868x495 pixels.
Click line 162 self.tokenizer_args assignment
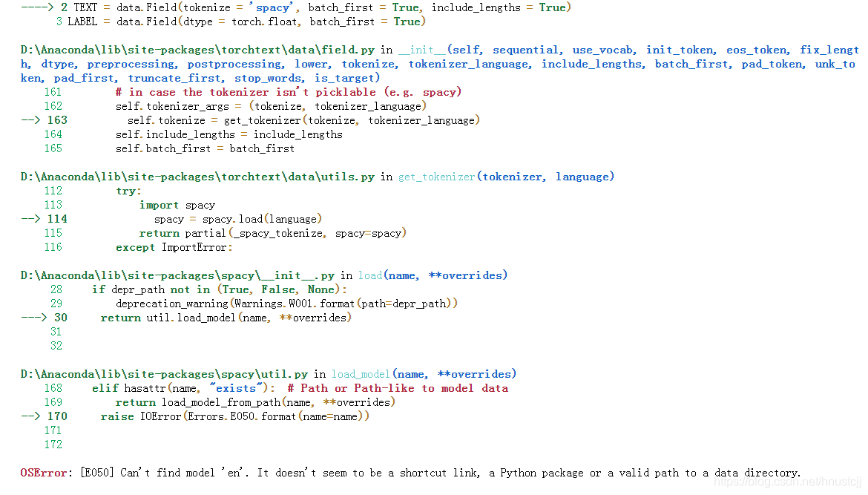tap(271, 106)
